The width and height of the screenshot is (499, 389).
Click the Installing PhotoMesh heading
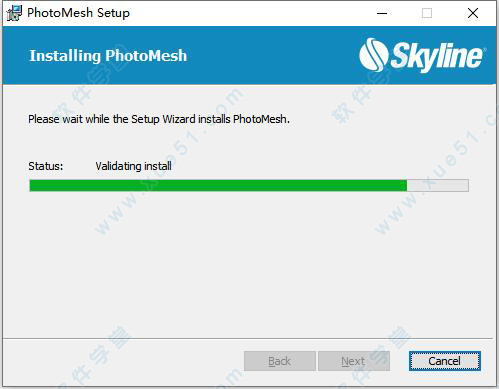[x=108, y=56]
